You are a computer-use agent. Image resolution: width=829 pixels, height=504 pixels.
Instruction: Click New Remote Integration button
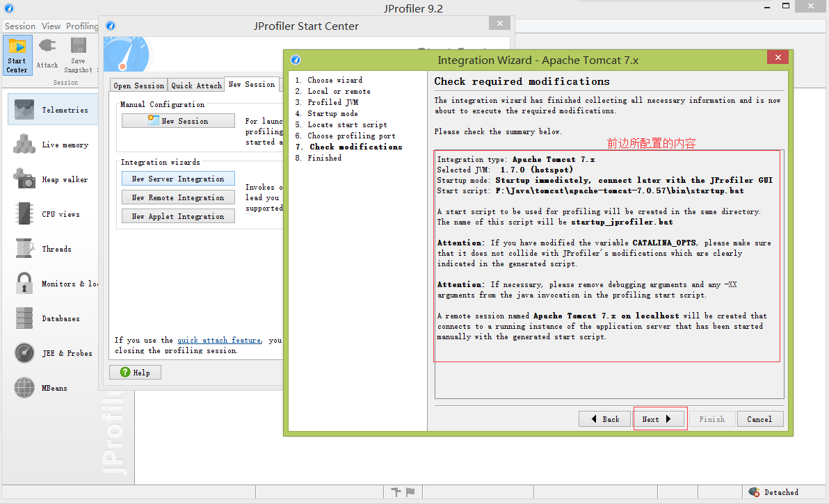pyautogui.click(x=178, y=197)
